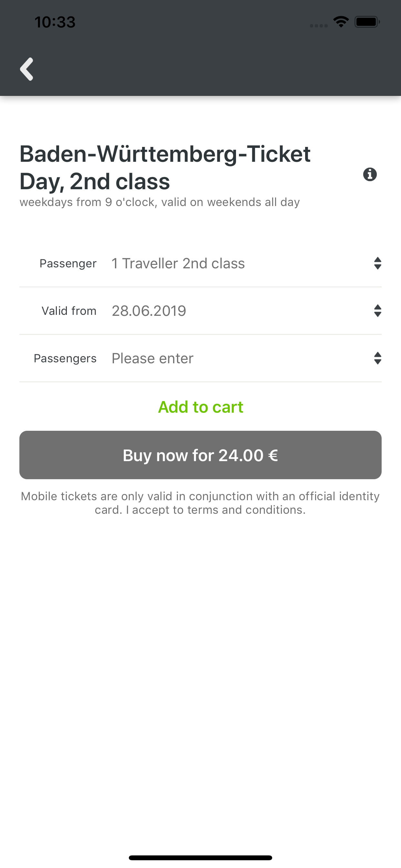Image resolution: width=401 pixels, height=868 pixels.
Task: Tap the battery status icon
Action: [x=367, y=22]
